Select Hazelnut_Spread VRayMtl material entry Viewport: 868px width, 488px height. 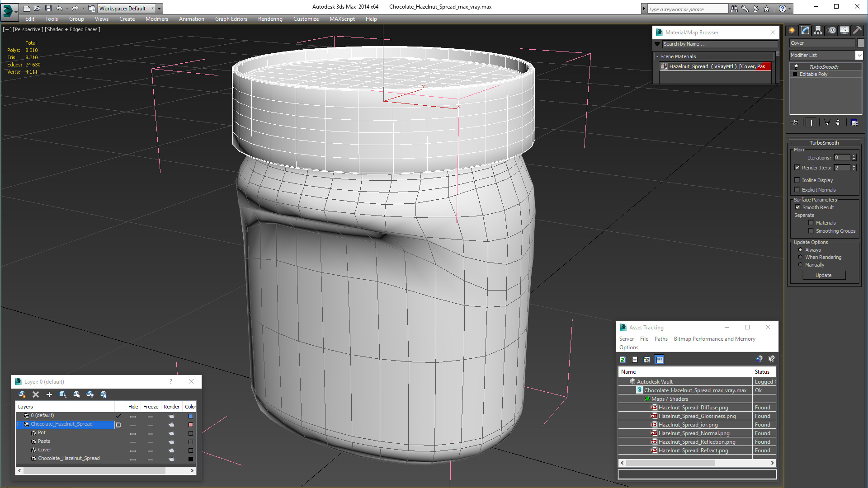click(715, 66)
